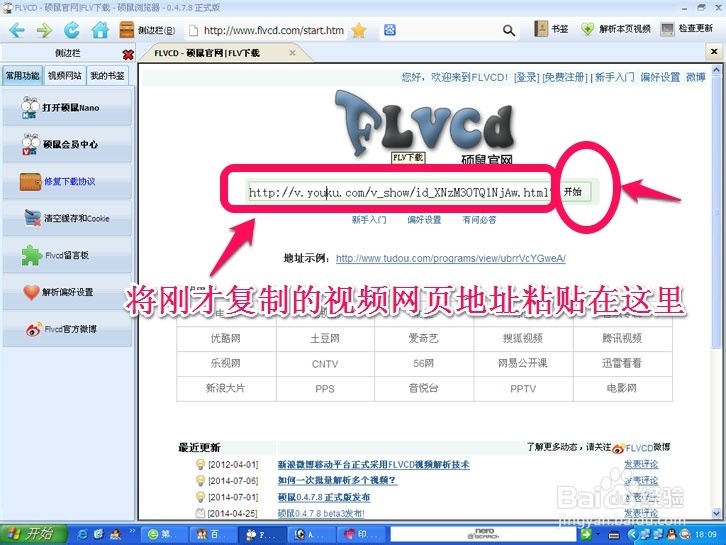Click 新浪大片 in site table
726x545 pixels.
[x=226, y=388]
